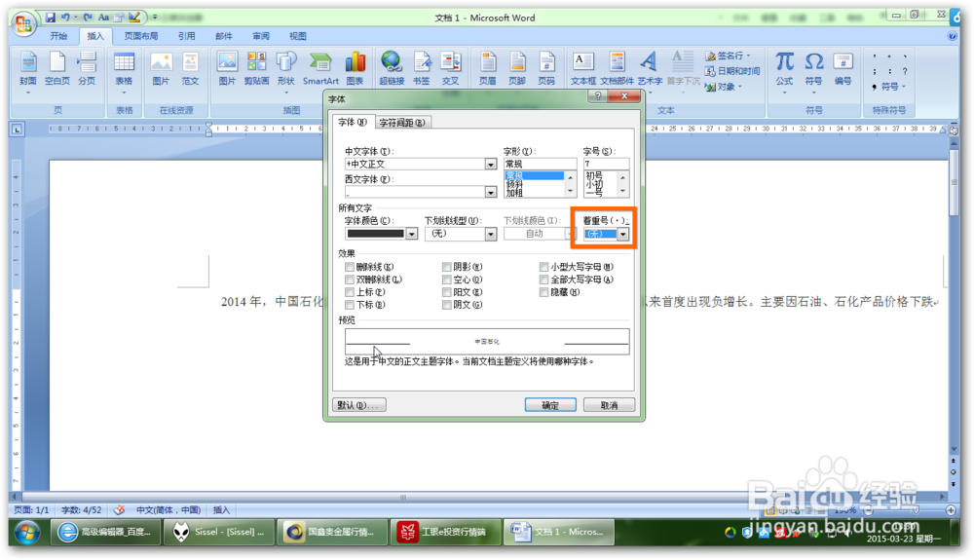Tick the Double strikethrough (双删除线) checkbox

(349, 280)
